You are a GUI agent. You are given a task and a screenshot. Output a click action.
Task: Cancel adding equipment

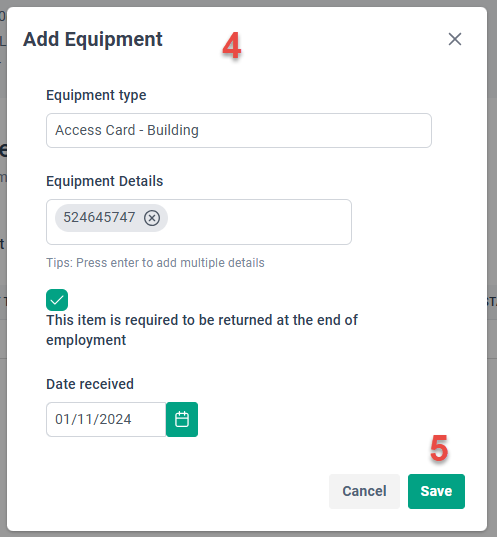(364, 491)
